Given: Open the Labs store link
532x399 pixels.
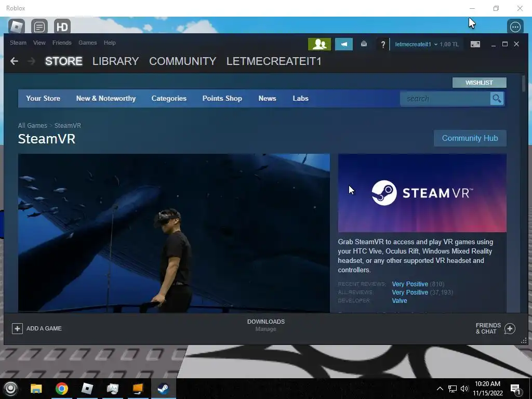Looking at the screenshot, I should 301,98.
